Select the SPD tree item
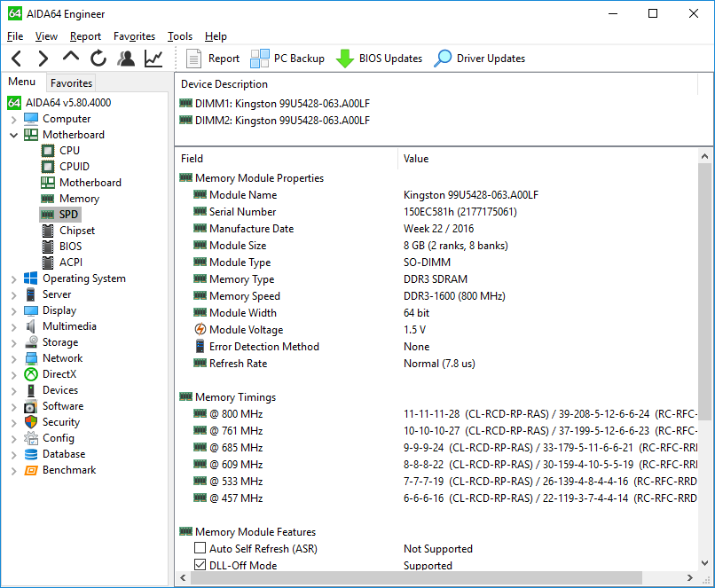The image size is (715, 588). tap(59, 215)
